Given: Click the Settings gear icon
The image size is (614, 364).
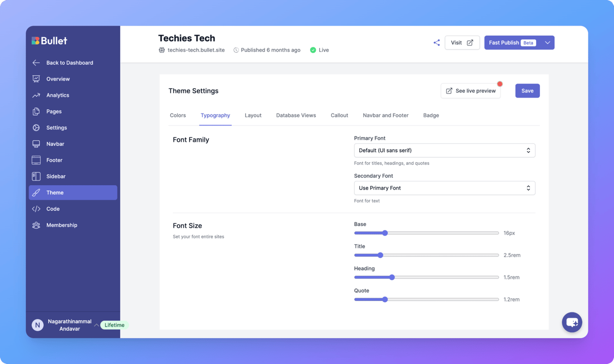Looking at the screenshot, I should [x=36, y=127].
